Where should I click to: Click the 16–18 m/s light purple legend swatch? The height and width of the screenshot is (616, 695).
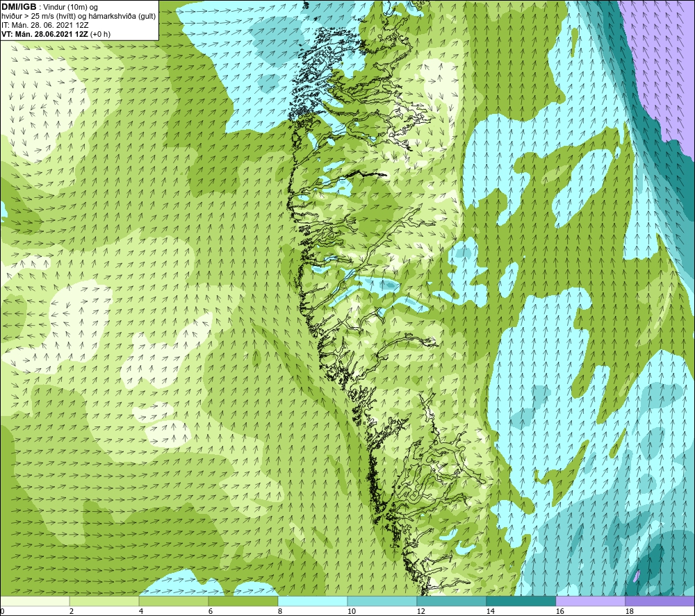click(590, 601)
